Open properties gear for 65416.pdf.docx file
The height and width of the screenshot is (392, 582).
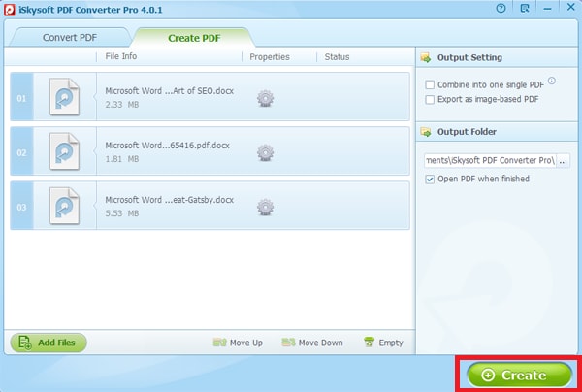click(x=265, y=153)
